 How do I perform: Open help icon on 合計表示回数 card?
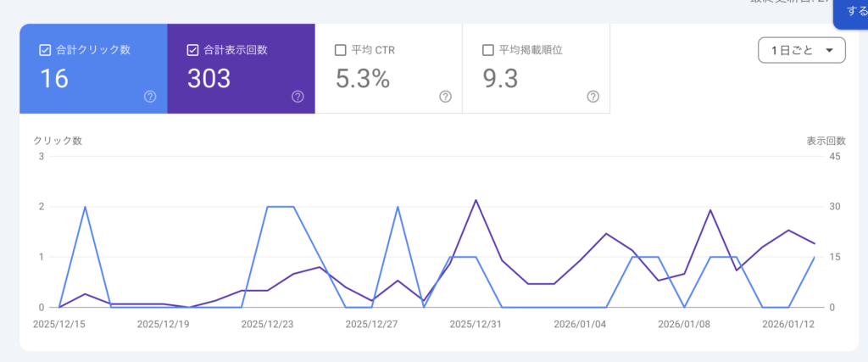(298, 97)
